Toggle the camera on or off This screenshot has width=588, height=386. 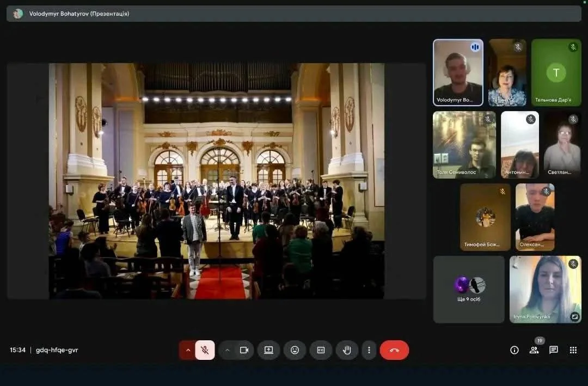click(244, 350)
